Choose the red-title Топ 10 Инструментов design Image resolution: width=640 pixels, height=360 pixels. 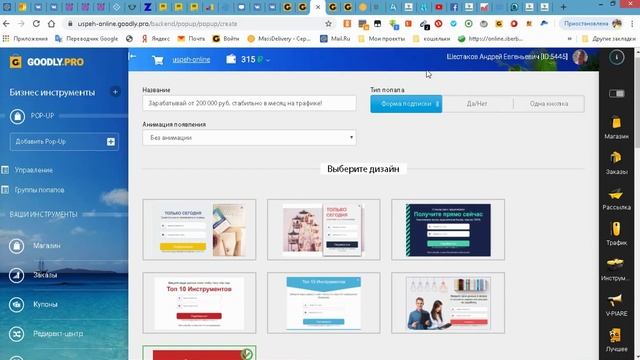[199, 303]
